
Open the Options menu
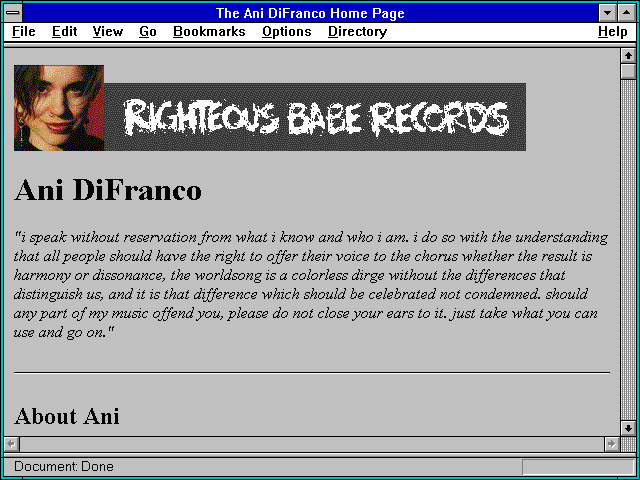point(287,32)
